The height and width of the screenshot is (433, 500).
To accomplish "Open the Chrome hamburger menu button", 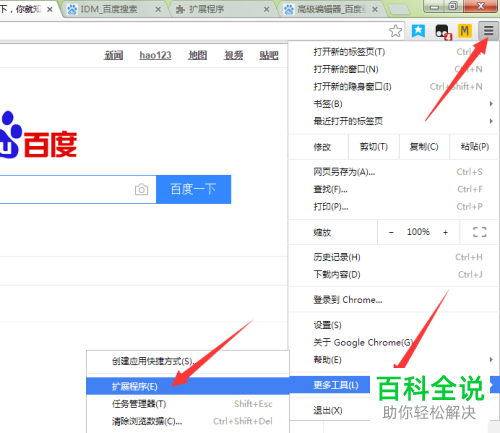I will pos(488,31).
